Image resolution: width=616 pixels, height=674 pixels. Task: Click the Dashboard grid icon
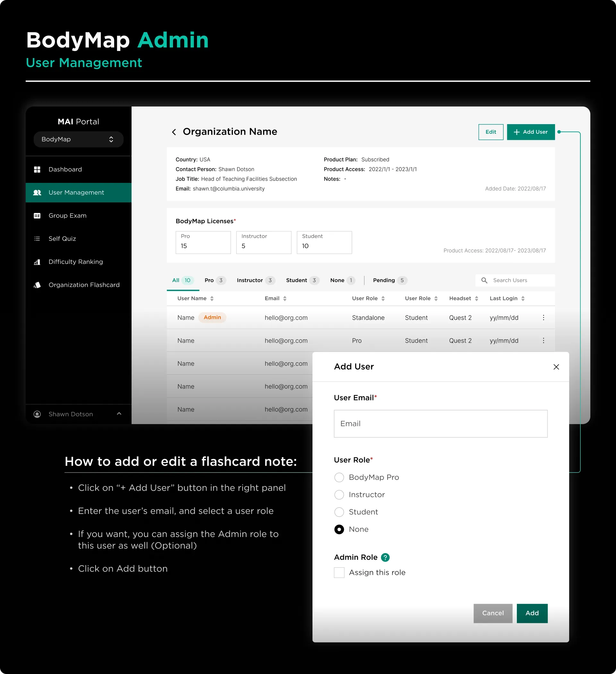pos(37,169)
